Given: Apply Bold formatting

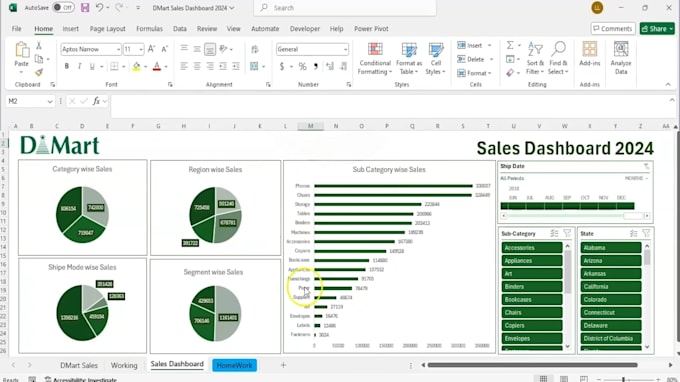Looking at the screenshot, I should click(66, 66).
